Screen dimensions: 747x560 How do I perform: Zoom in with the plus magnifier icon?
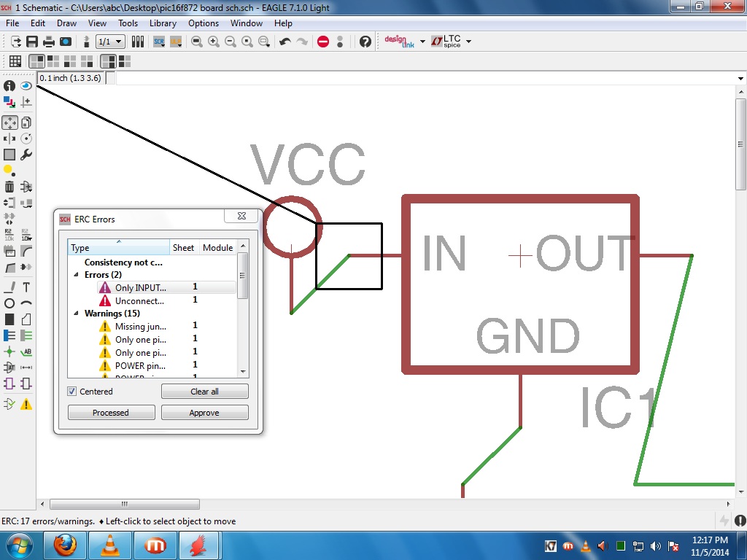214,42
